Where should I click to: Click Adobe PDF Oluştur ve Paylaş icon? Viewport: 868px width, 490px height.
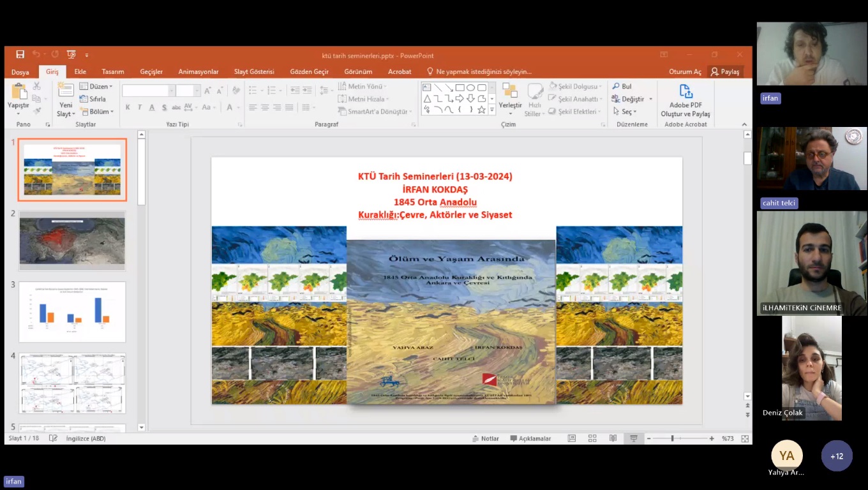click(685, 91)
